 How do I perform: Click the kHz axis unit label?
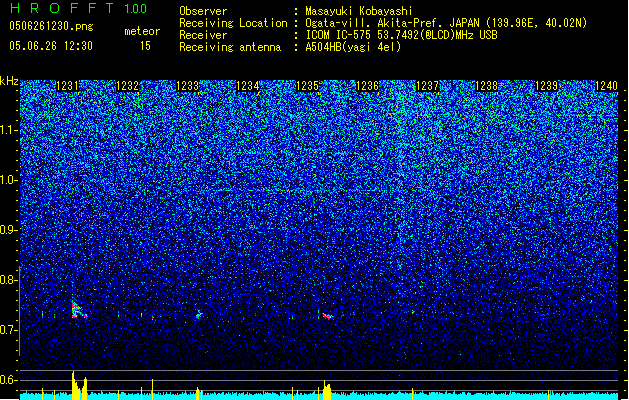(9, 81)
